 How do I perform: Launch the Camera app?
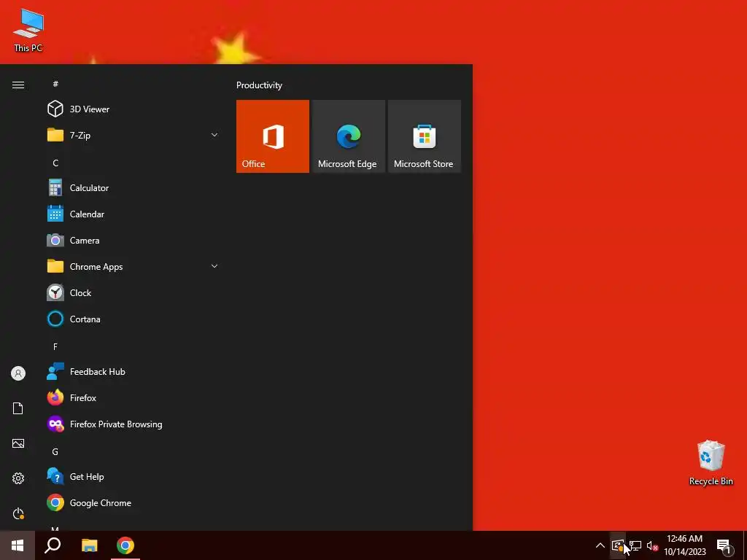(133, 241)
